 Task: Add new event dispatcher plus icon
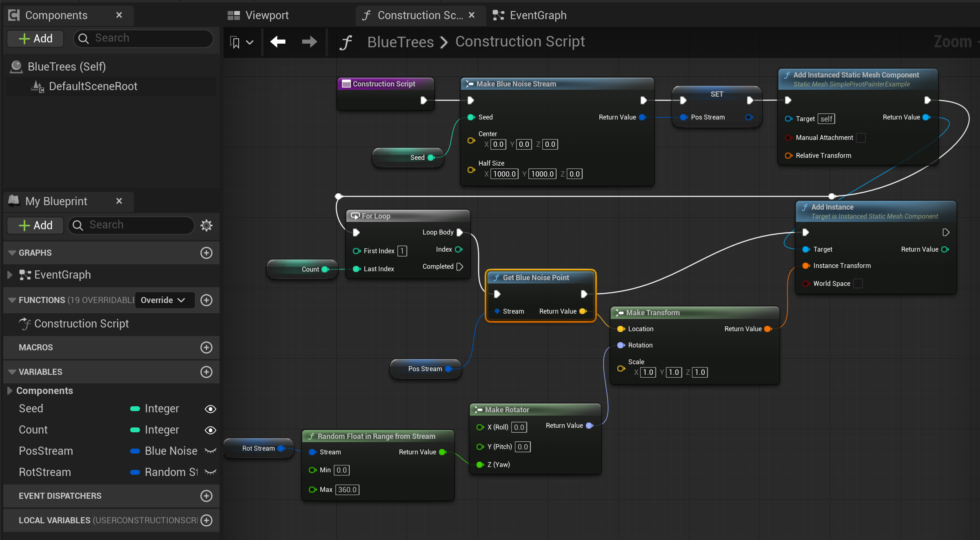coord(206,496)
